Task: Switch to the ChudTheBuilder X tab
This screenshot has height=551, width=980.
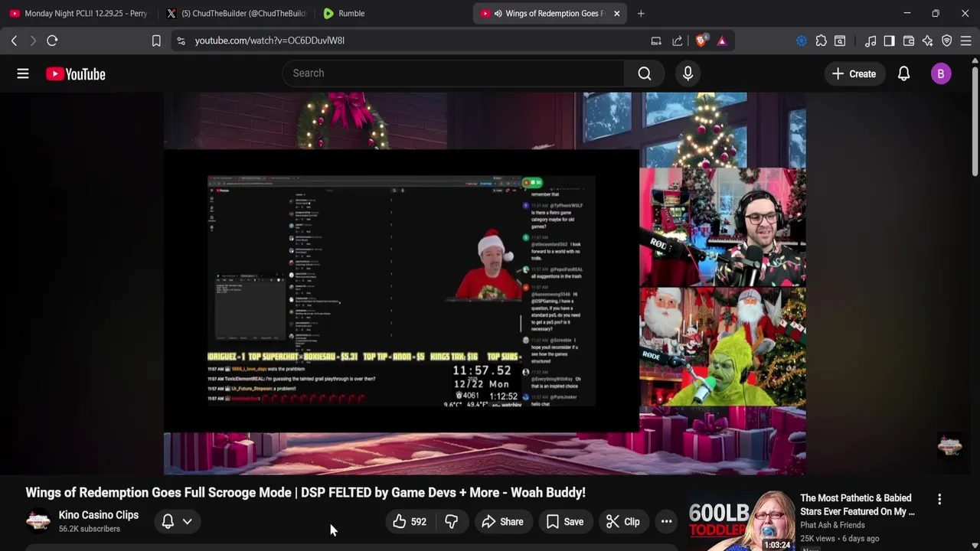Action: [236, 13]
